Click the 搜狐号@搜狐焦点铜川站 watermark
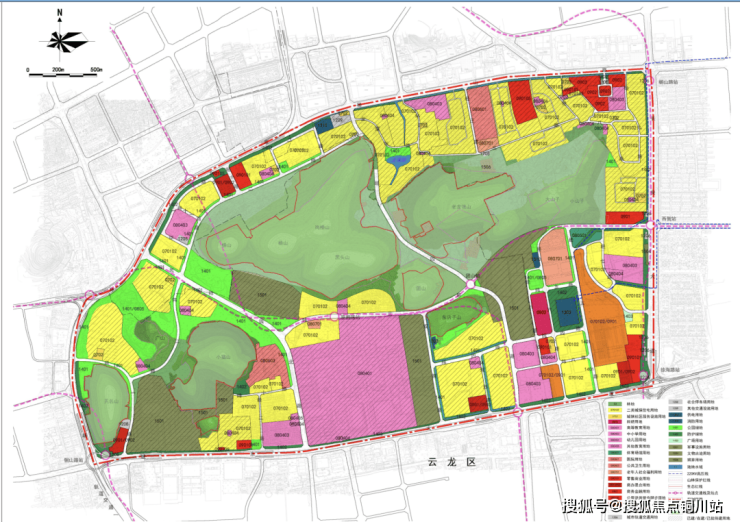 [x=642, y=506]
